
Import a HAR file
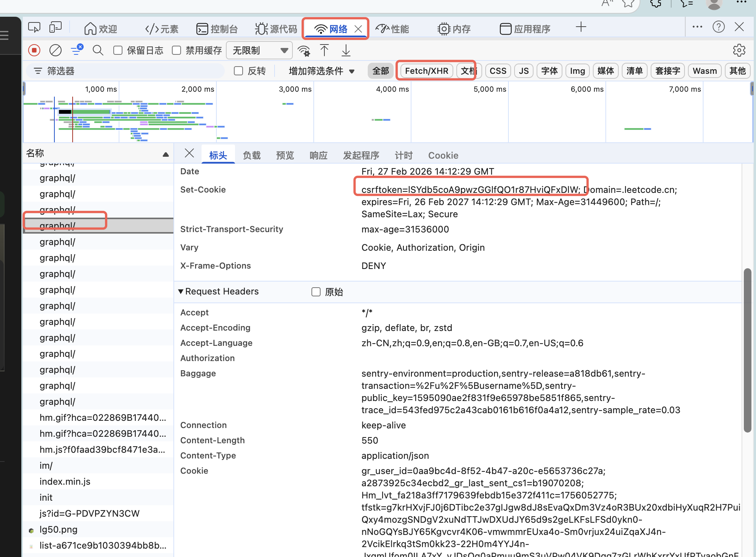click(324, 50)
